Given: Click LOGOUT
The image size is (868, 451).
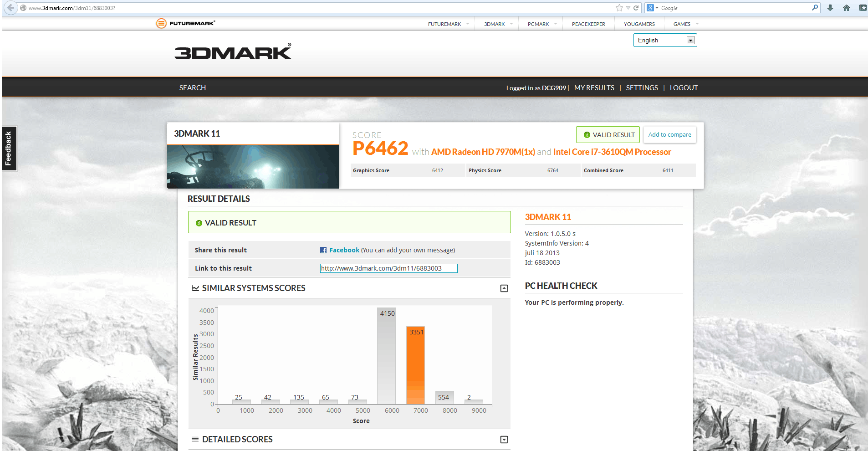Looking at the screenshot, I should (684, 87).
